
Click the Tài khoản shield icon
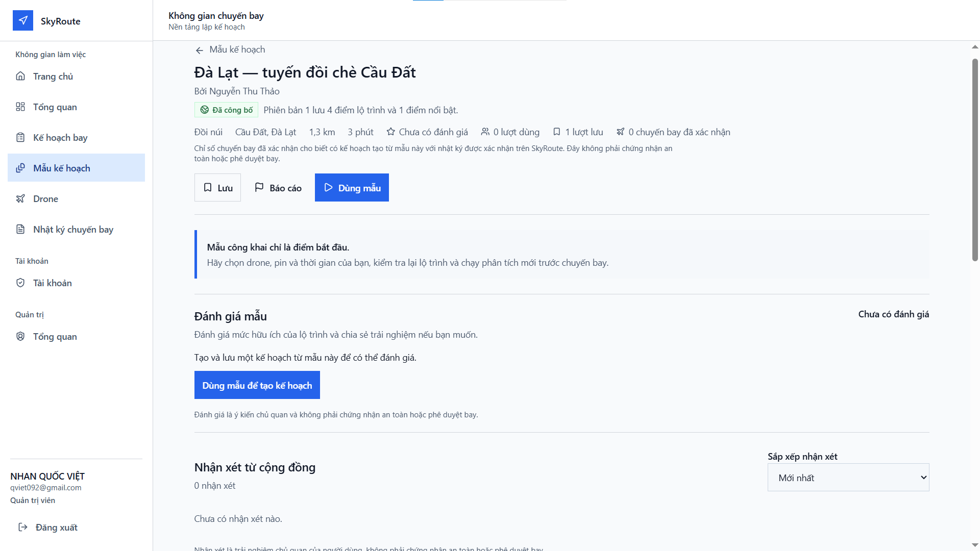(x=20, y=283)
